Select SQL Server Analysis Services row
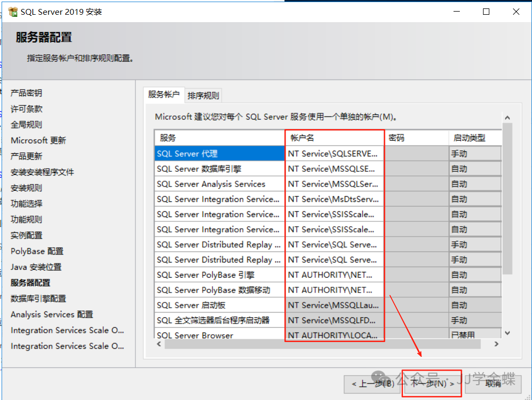Image resolution: width=532 pixels, height=400 pixels. 220,184
